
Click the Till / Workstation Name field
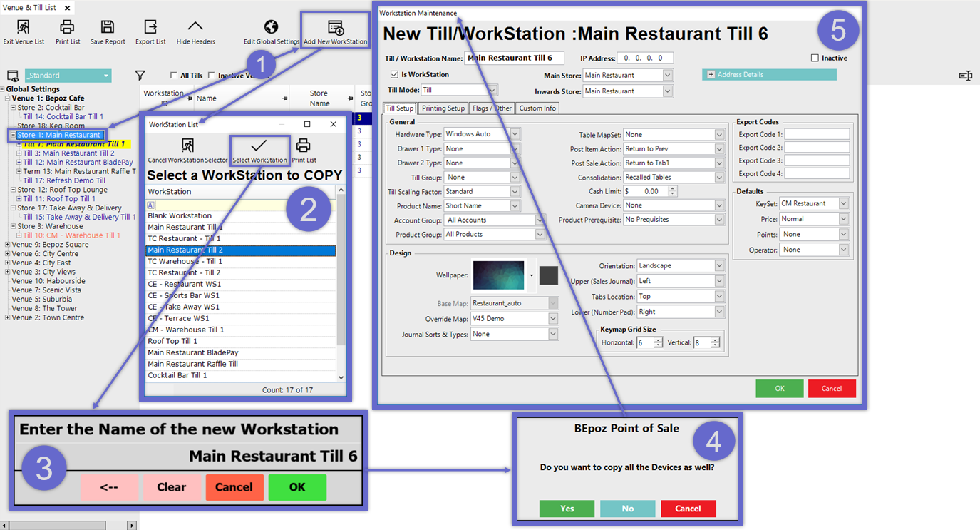(514, 58)
